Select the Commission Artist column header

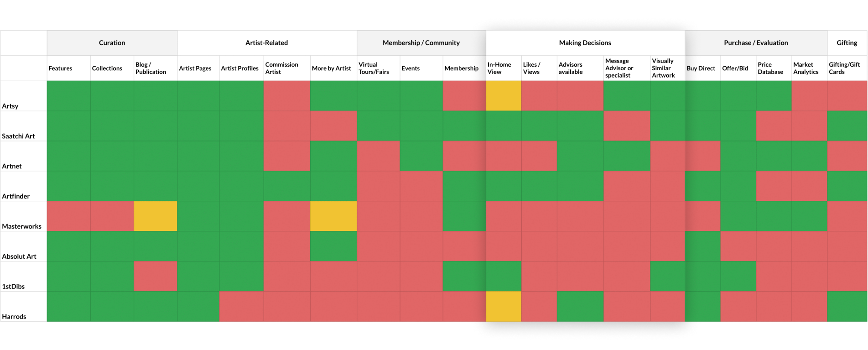click(287, 68)
